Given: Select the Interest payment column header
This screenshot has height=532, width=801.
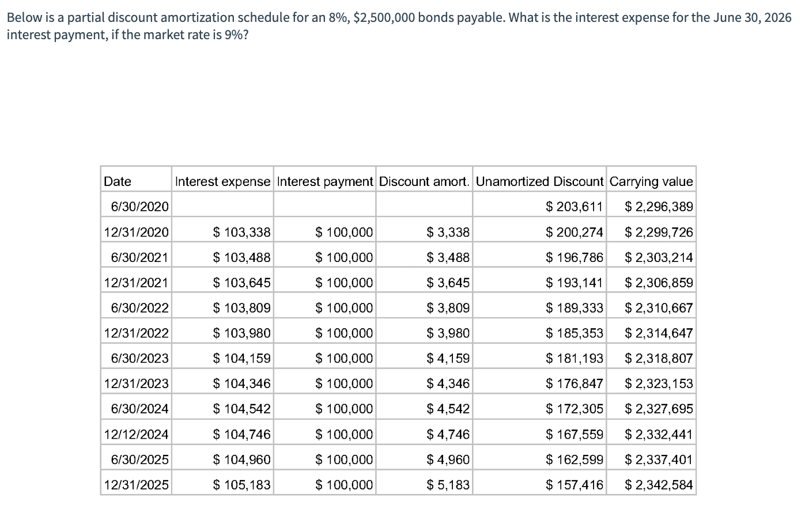Looking at the screenshot, I should [x=324, y=181].
